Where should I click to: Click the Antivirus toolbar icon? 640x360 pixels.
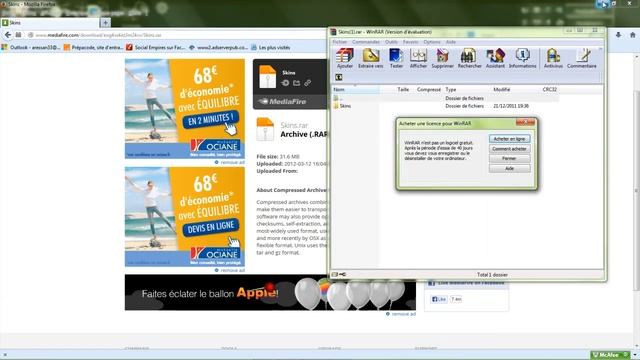pyautogui.click(x=553, y=58)
